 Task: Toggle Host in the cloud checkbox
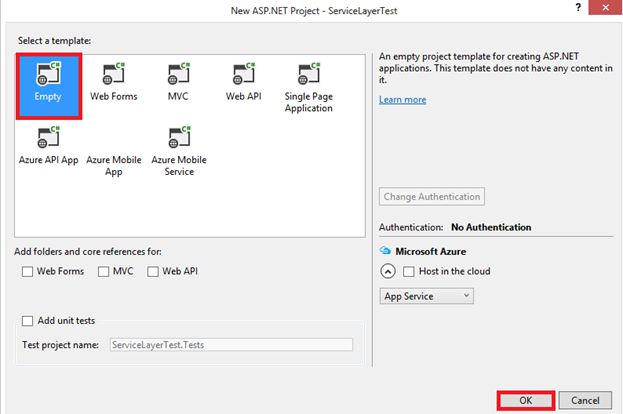[x=408, y=271]
